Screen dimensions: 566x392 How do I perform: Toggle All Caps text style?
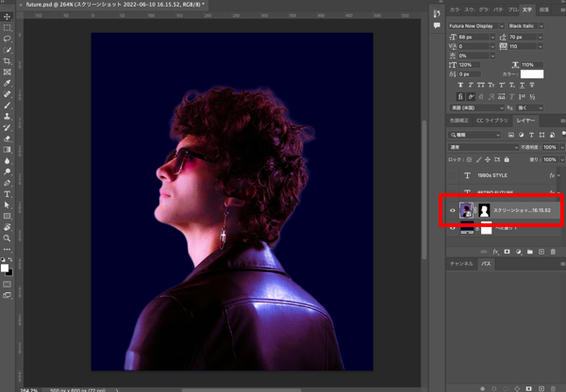click(481, 85)
